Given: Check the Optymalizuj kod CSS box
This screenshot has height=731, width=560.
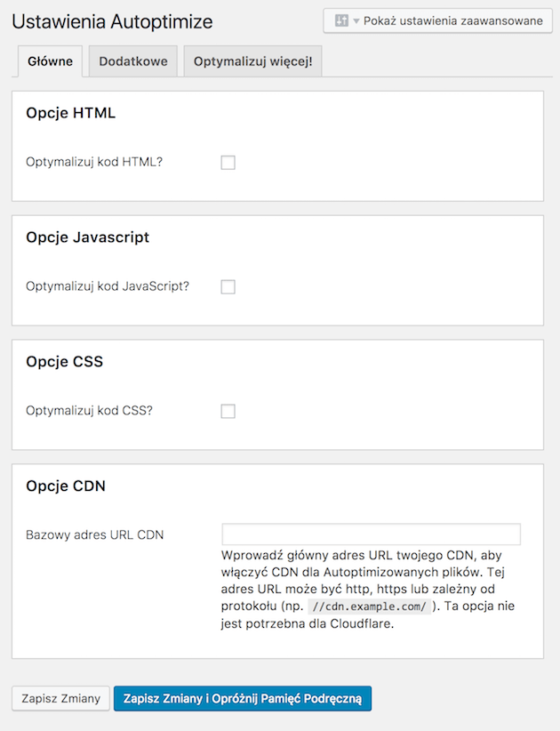Looking at the screenshot, I should point(228,411).
